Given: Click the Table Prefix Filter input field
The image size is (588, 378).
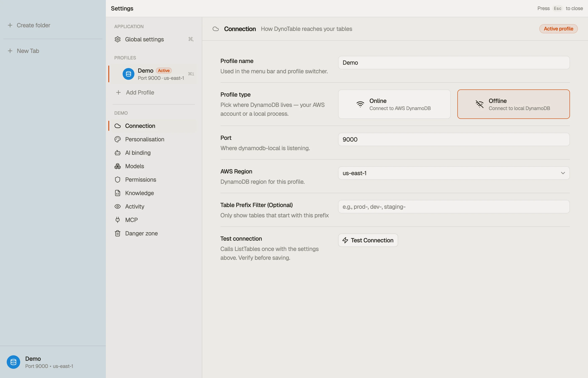Looking at the screenshot, I should pos(454,207).
